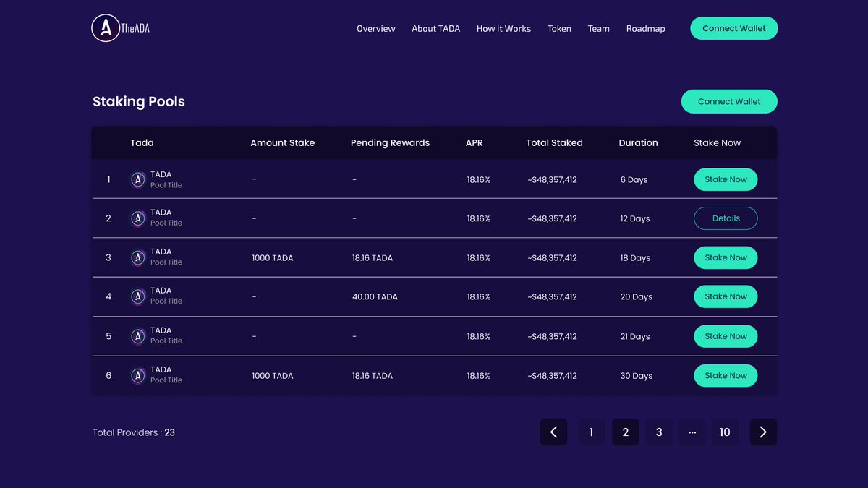Click TADA token icon in row 5

pyautogui.click(x=138, y=336)
